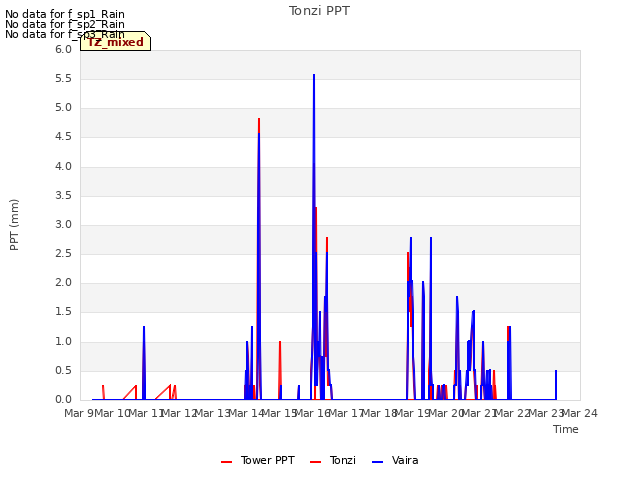Click the 3.5 y-axis tick label
The width and height of the screenshot is (640, 480).
tap(63, 196)
